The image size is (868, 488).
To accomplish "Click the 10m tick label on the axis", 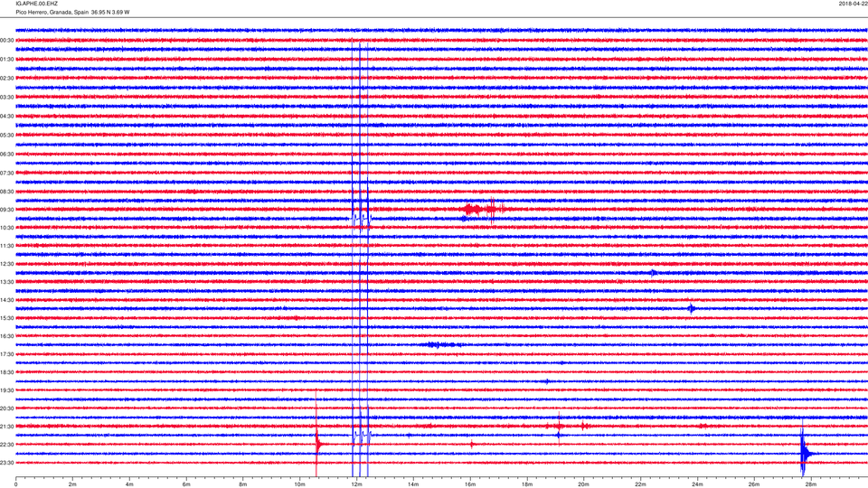I will tap(299, 484).
